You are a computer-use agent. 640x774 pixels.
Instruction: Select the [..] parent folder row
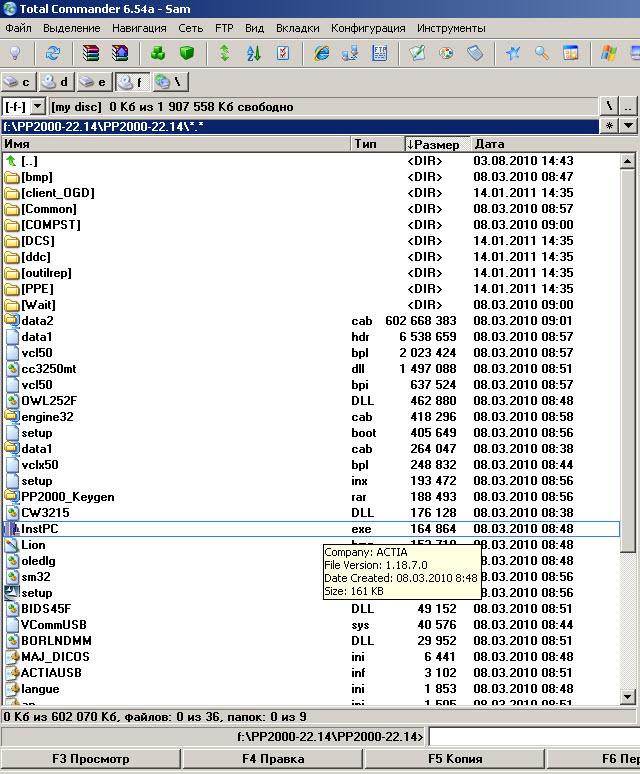pos(311,160)
